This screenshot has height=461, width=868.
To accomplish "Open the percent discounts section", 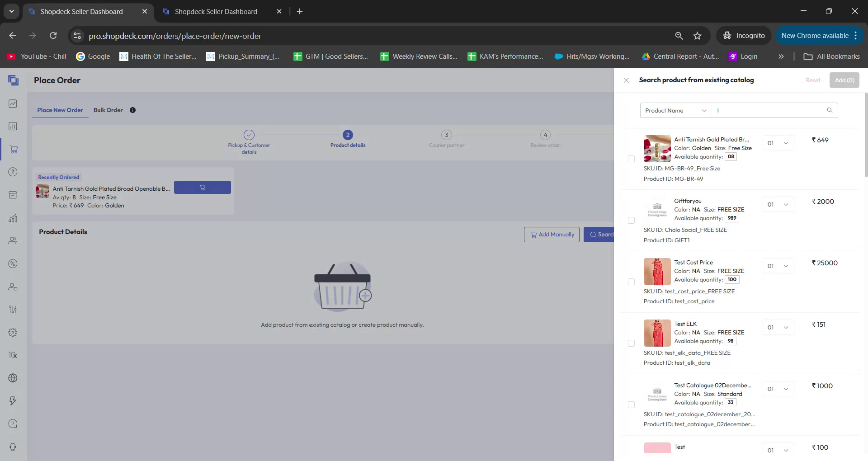I will [x=13, y=263].
